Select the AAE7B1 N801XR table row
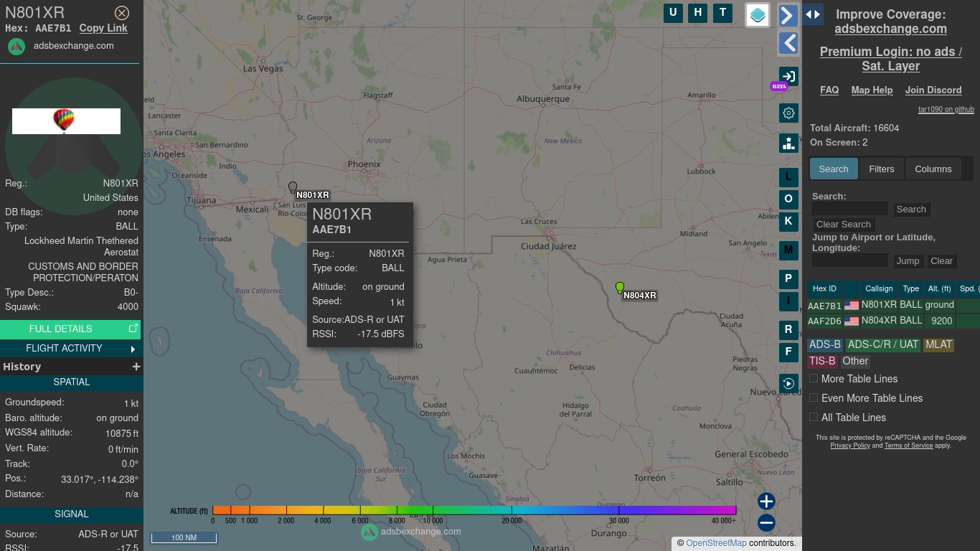 point(893,305)
